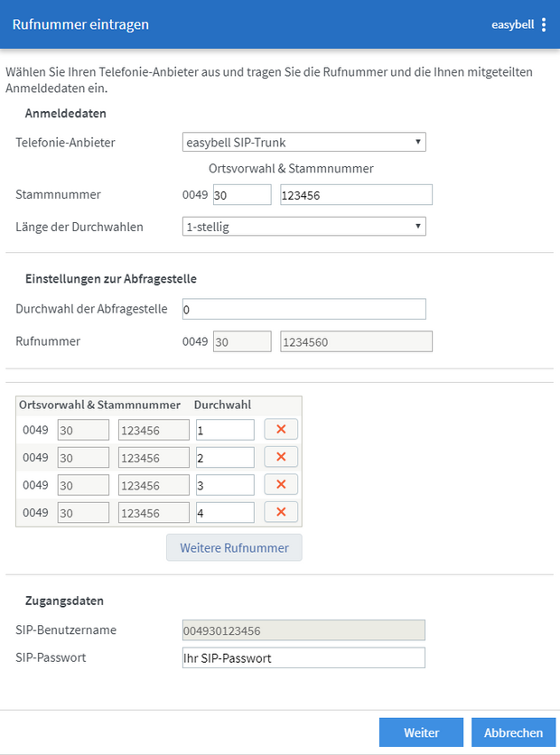Screen dimensions: 560x755
Task: Click the greyed-out SIP-Benutzername field
Action: coord(303,629)
